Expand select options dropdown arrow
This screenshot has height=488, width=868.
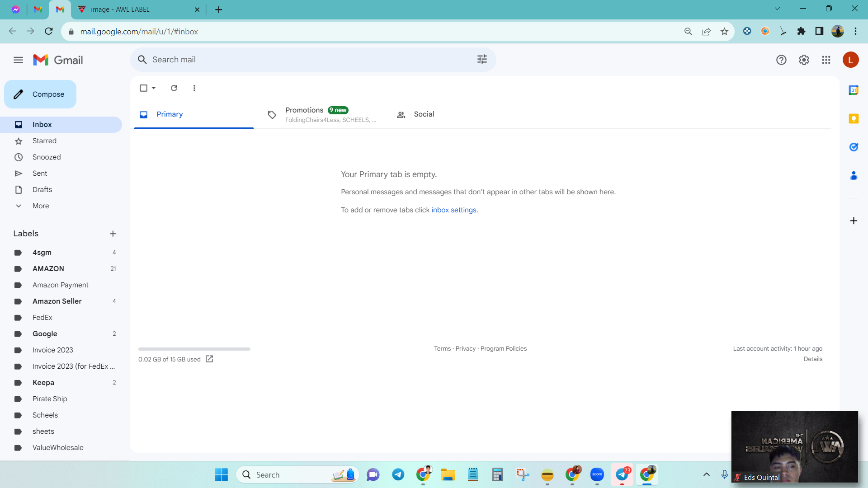(x=154, y=88)
